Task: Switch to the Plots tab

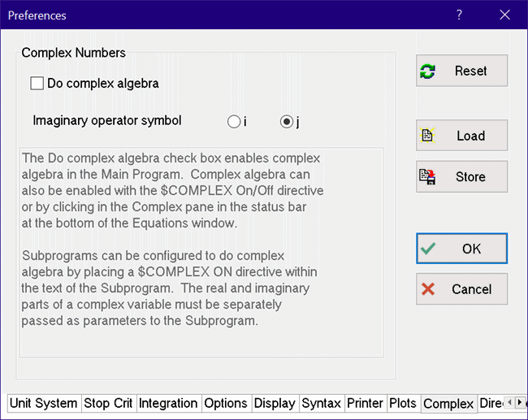Action: click(x=403, y=403)
